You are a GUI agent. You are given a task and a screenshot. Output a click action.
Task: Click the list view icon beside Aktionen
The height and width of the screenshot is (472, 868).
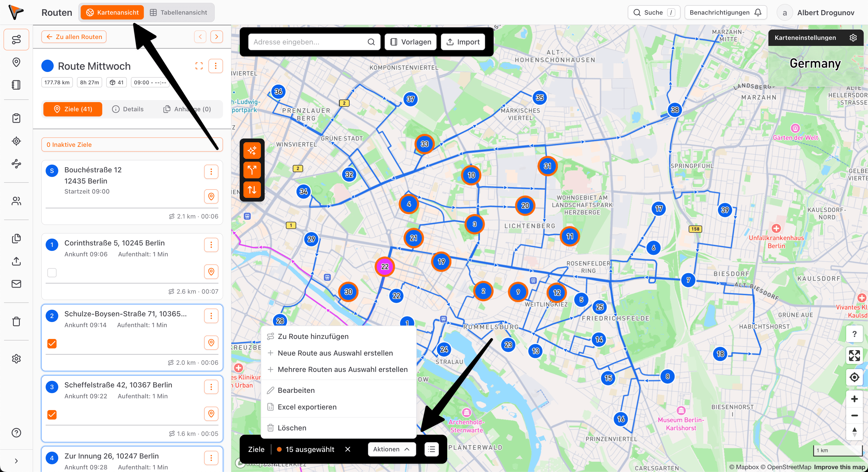click(431, 449)
